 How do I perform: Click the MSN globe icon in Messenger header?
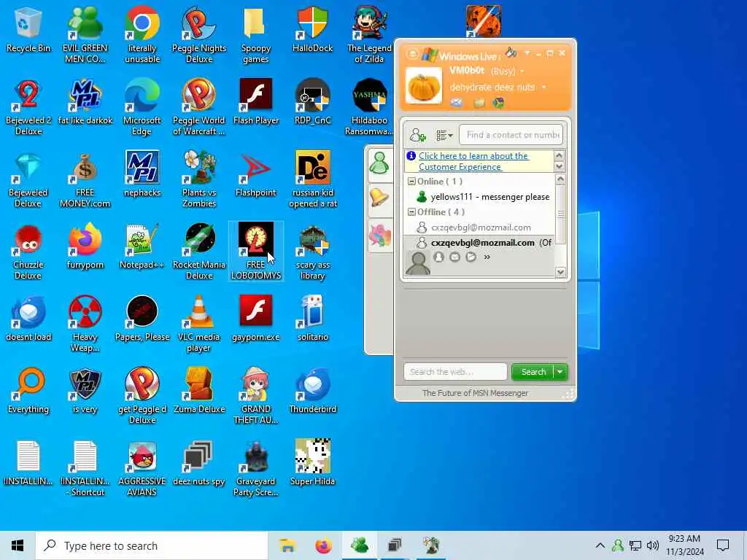pyautogui.click(x=499, y=103)
